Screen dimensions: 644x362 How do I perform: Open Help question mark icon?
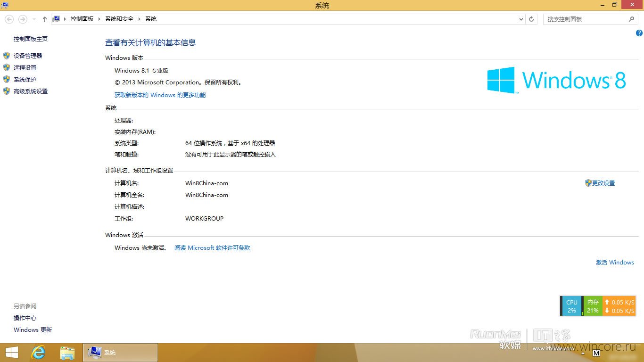(x=639, y=33)
